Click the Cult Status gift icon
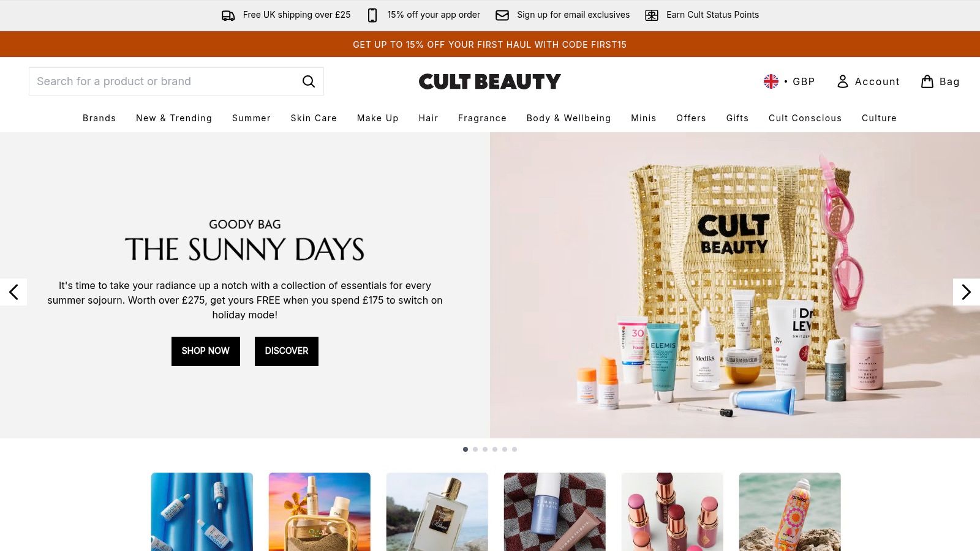 [652, 15]
